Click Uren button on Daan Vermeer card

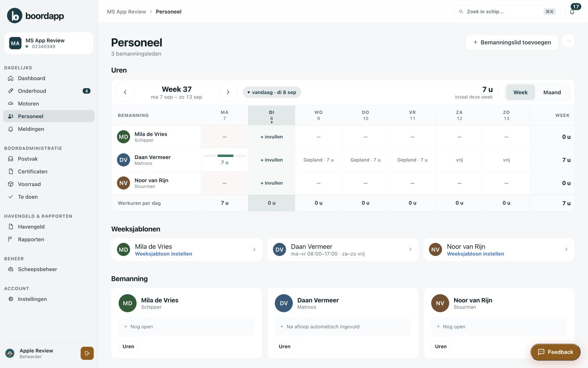(x=285, y=346)
